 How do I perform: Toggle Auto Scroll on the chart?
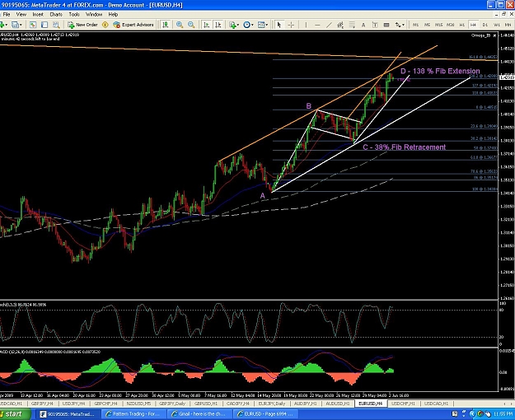coord(206,25)
